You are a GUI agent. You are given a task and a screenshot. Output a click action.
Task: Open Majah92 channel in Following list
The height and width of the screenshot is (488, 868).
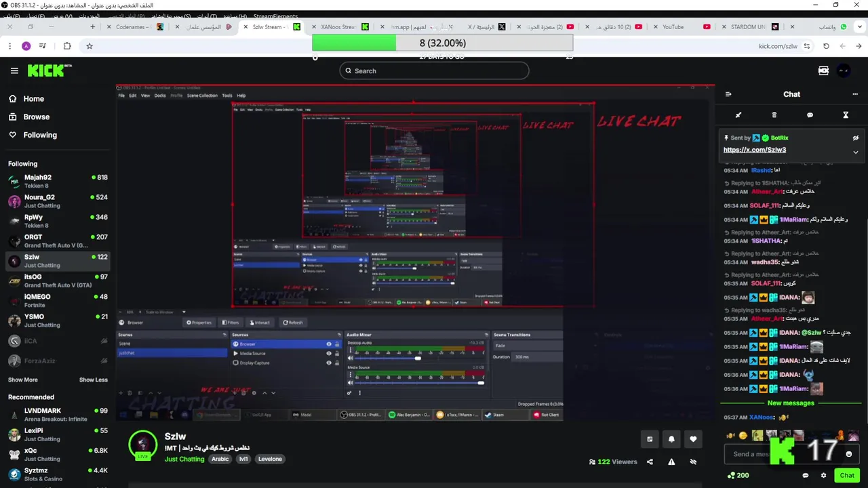pyautogui.click(x=58, y=181)
